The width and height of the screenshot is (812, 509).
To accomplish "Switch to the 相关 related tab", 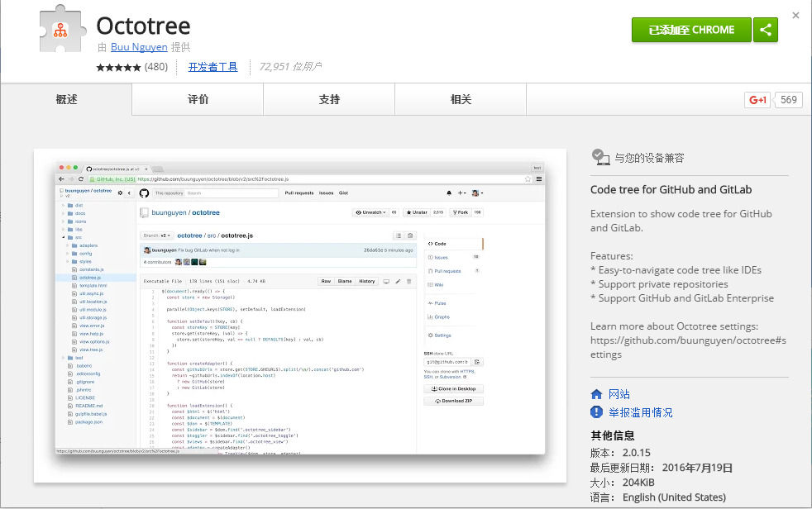I will click(461, 99).
